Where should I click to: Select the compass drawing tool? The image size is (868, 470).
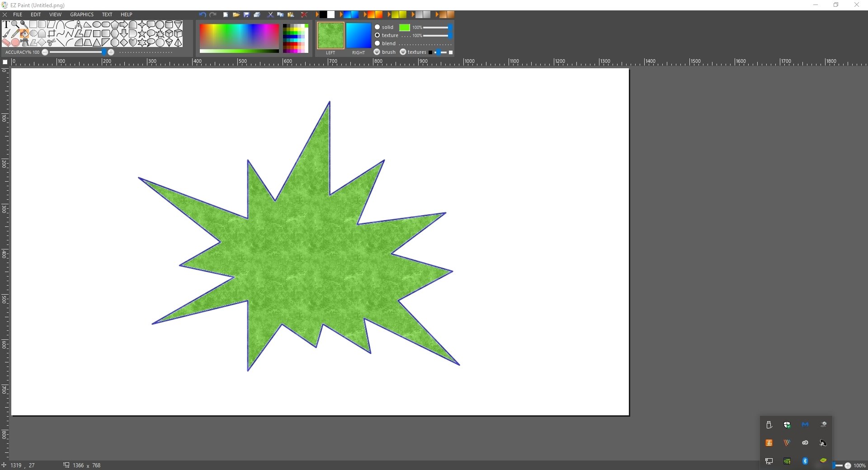coord(78,24)
